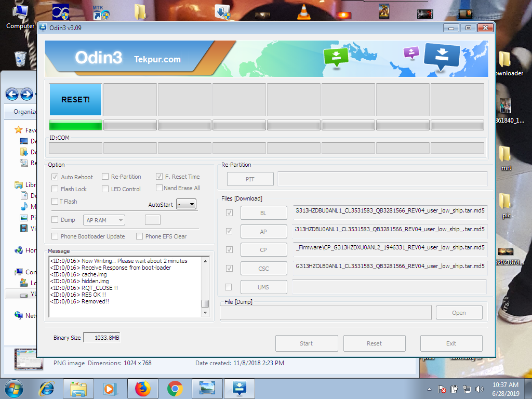
Task: Show hidden tray icons arrow
Action: point(429,389)
